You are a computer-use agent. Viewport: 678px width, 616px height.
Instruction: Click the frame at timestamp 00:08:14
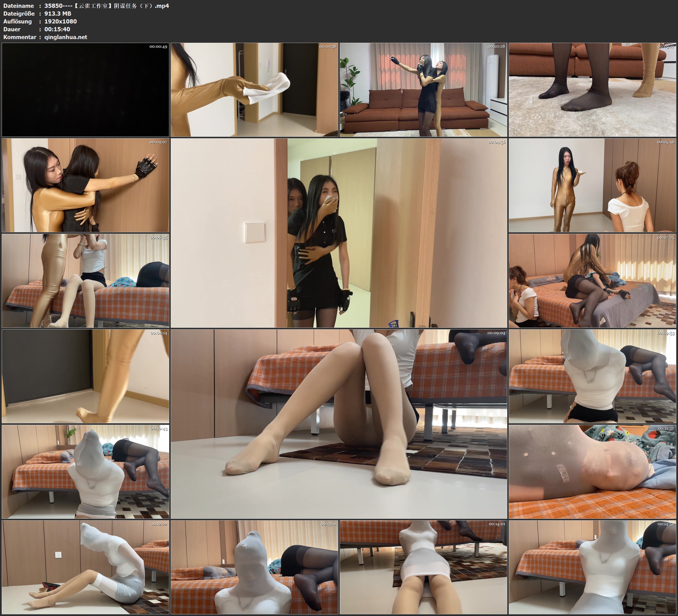[85, 376]
